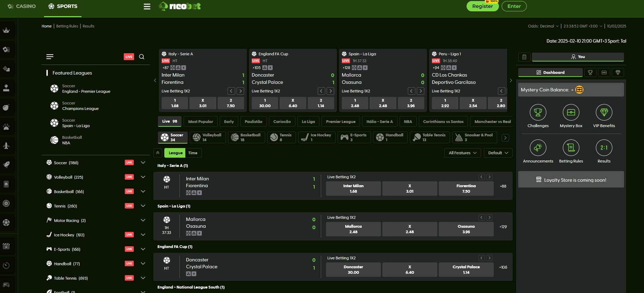Click the crown icon in left sidebar
Viewport: 644px width, 293px height.
(6, 30)
